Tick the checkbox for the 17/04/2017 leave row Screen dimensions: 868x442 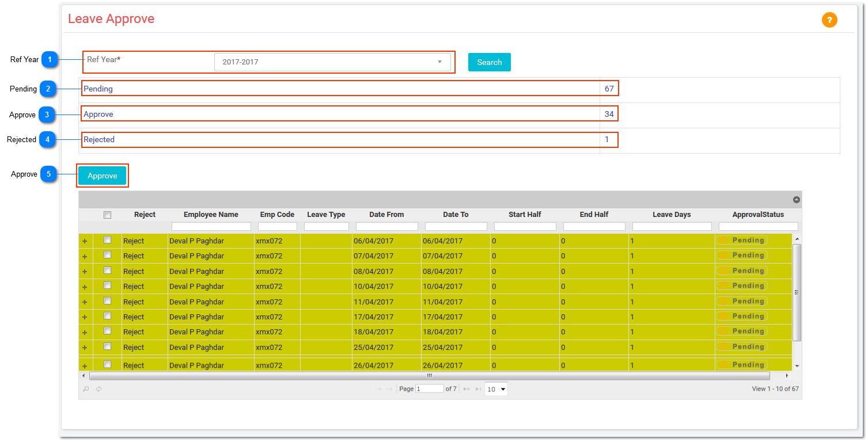click(x=107, y=316)
